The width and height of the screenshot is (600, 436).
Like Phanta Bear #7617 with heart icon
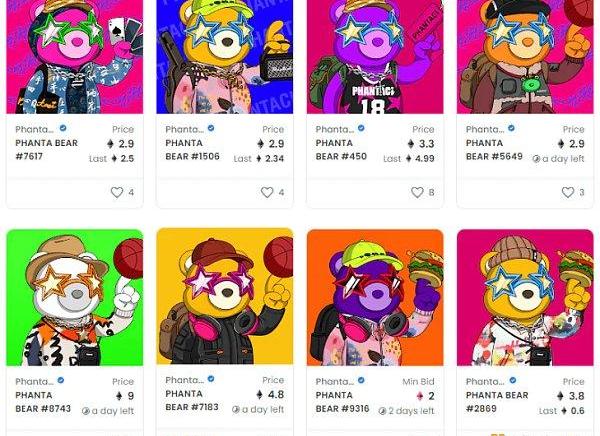[117, 192]
